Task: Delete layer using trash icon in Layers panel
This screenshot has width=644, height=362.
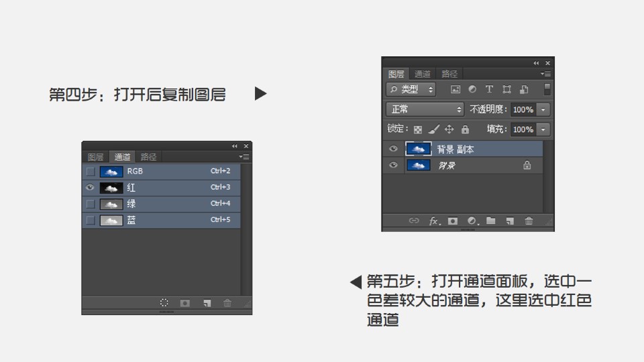Action: [529, 221]
